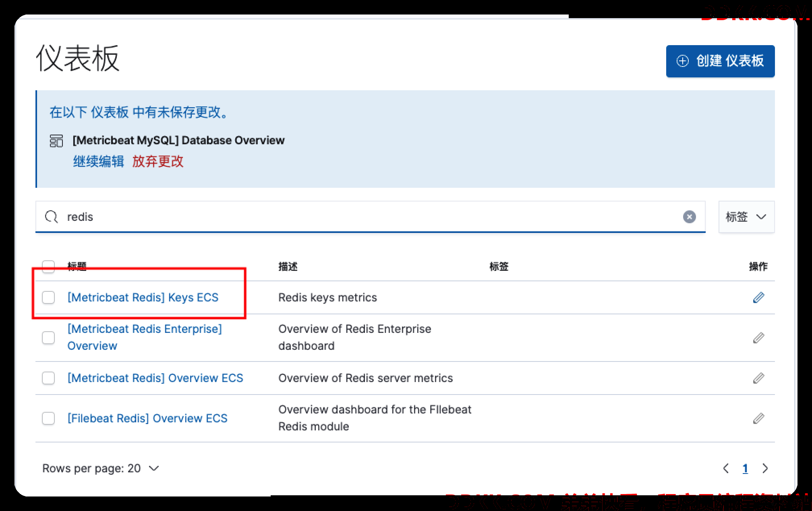Edit the Redis Keys ECS dashboard pencil
This screenshot has width=812, height=511.
pos(758,297)
